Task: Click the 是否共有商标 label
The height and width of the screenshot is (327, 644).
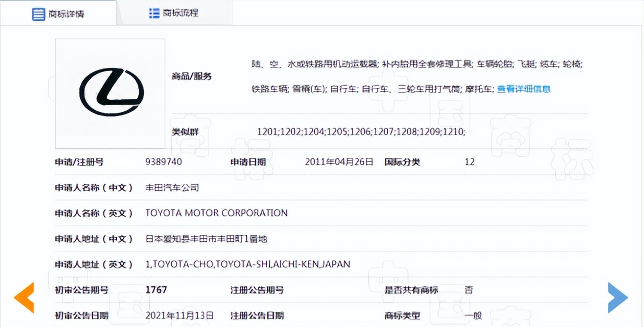Action: point(411,290)
